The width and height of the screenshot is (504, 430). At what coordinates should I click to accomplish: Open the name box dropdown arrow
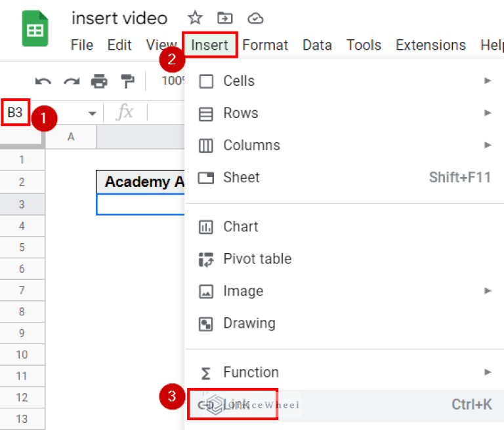(x=93, y=113)
